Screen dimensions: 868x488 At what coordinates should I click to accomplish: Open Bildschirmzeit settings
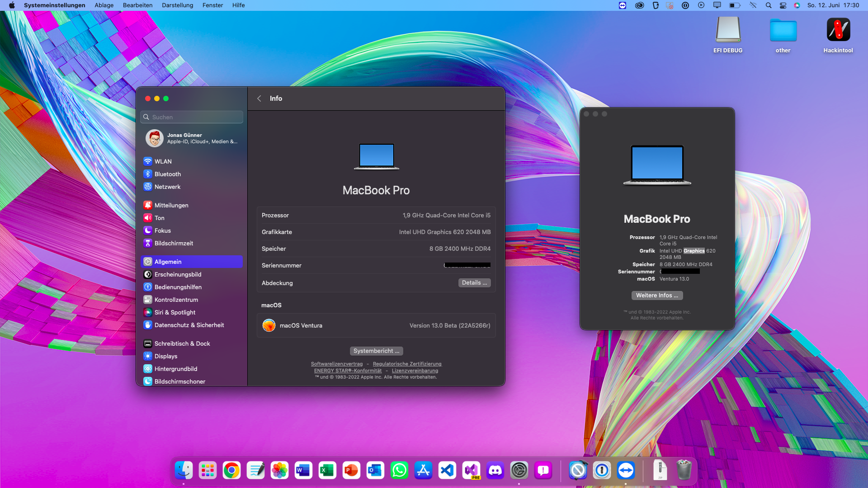[x=192, y=243]
